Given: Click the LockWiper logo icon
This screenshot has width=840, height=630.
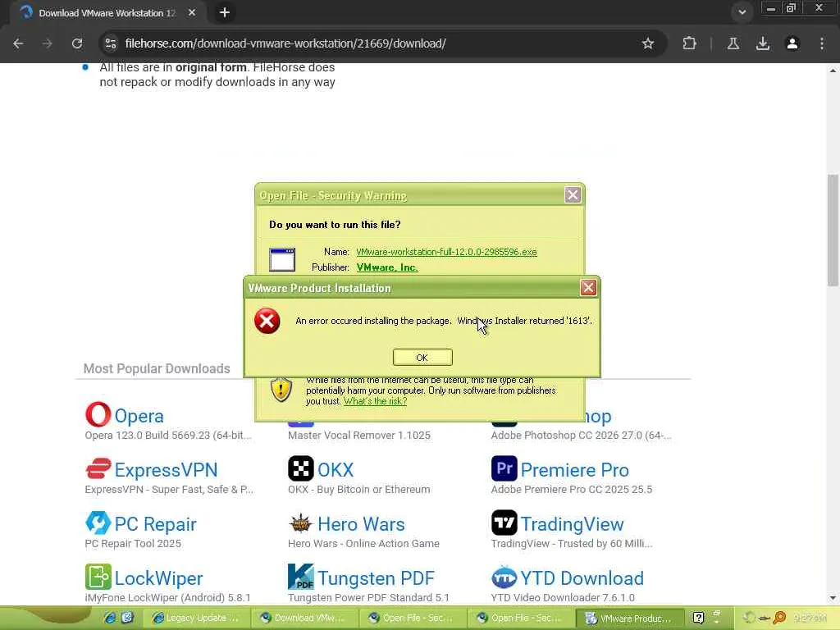Looking at the screenshot, I should [x=98, y=577].
